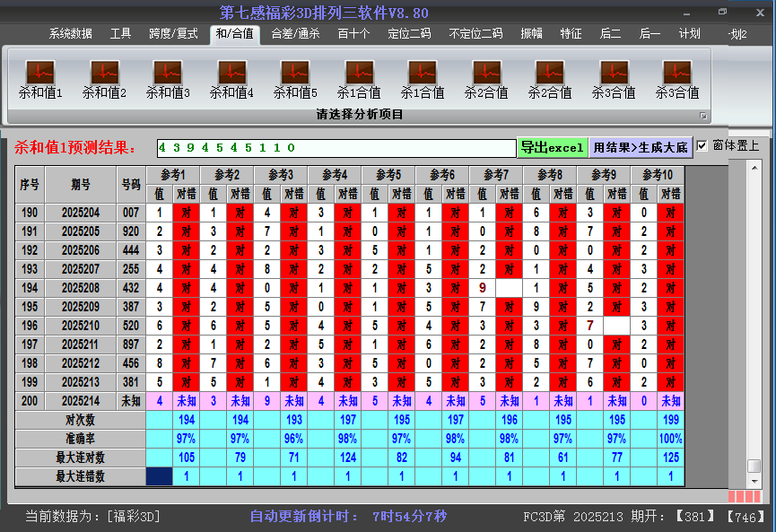Click the 期号 column header
Viewport: 776px width, 532px height.
pyautogui.click(x=81, y=185)
